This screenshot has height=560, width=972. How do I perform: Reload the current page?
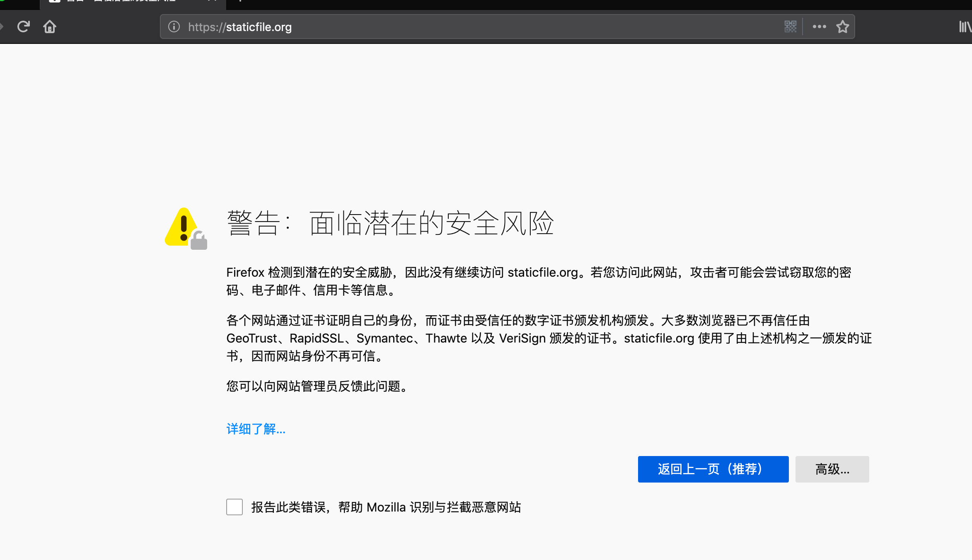[x=24, y=27]
